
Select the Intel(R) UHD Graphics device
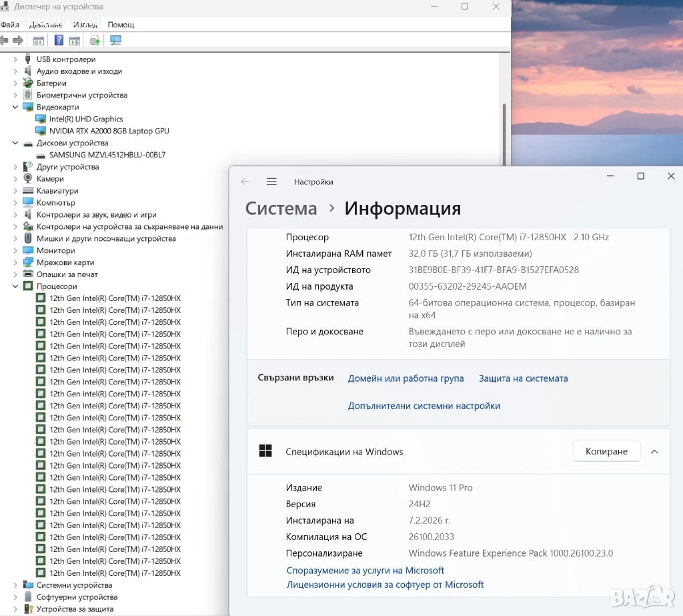tap(86, 119)
